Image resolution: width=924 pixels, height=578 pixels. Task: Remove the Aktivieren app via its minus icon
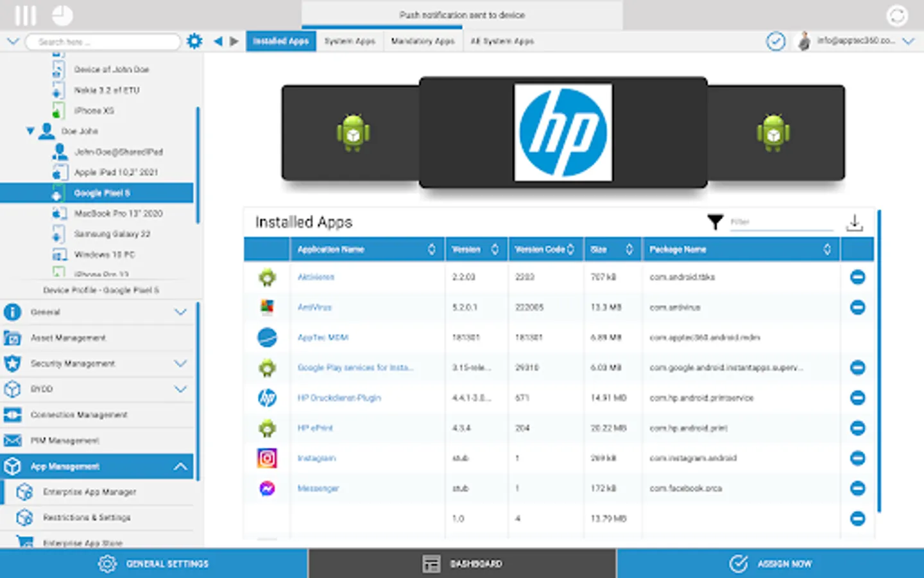tap(857, 277)
